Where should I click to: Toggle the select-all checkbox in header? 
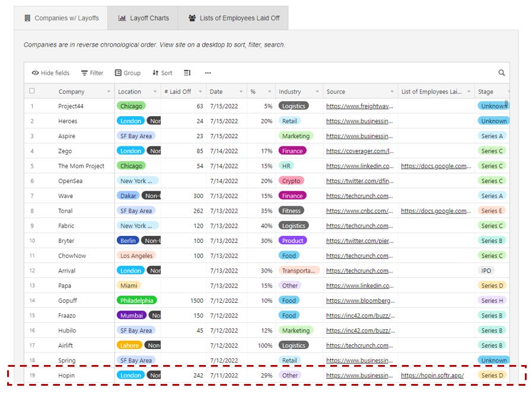pyautogui.click(x=32, y=91)
